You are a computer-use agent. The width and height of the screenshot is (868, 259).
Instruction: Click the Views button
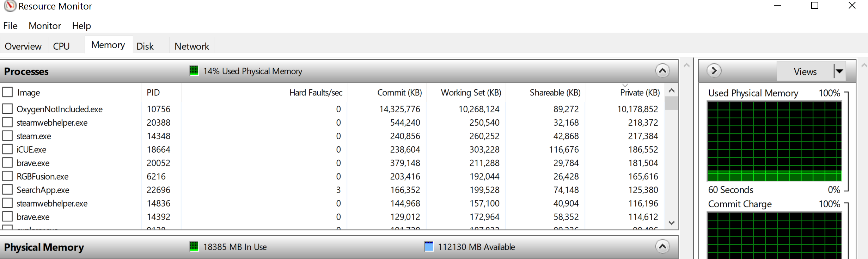(x=805, y=71)
